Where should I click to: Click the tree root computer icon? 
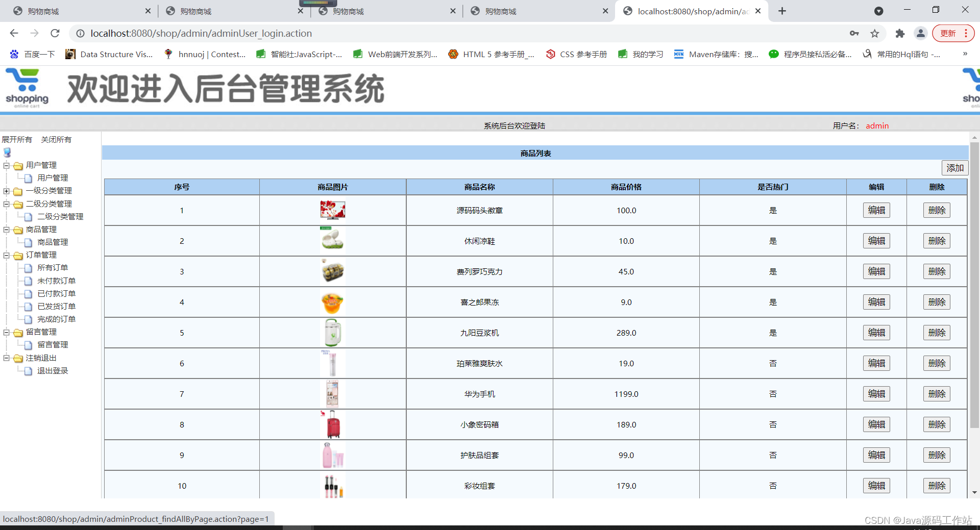click(7, 152)
